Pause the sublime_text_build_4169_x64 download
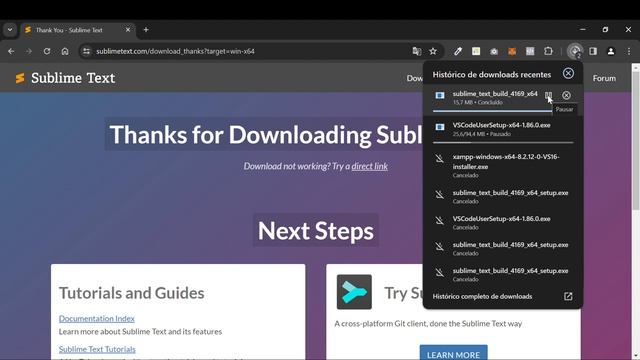This screenshot has width=640, height=360. point(549,96)
